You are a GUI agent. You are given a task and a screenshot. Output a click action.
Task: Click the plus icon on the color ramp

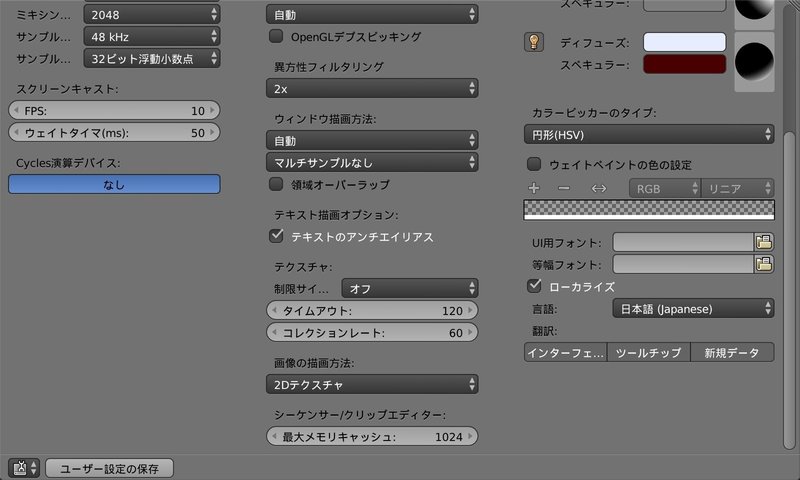click(x=534, y=188)
